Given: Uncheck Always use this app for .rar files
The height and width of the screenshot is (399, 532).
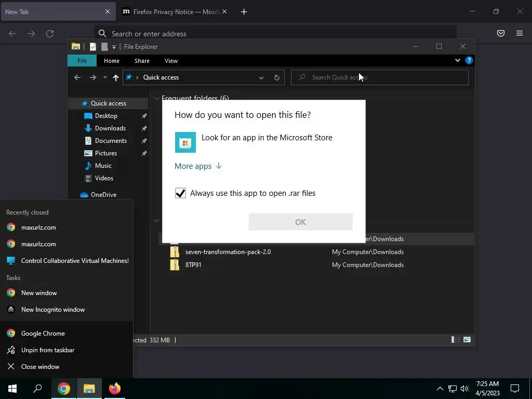Looking at the screenshot, I should click(x=180, y=193).
